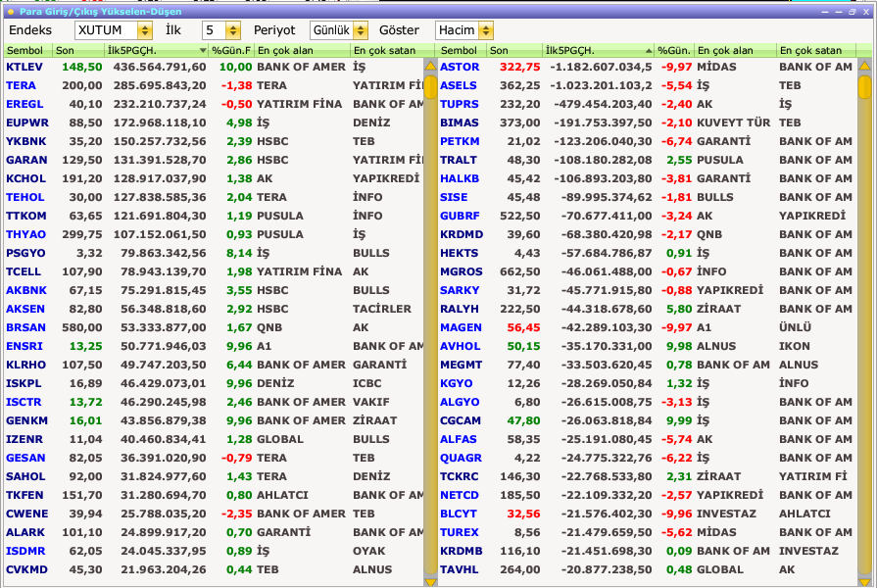Select GUBRF symbol row

[x=648, y=216]
